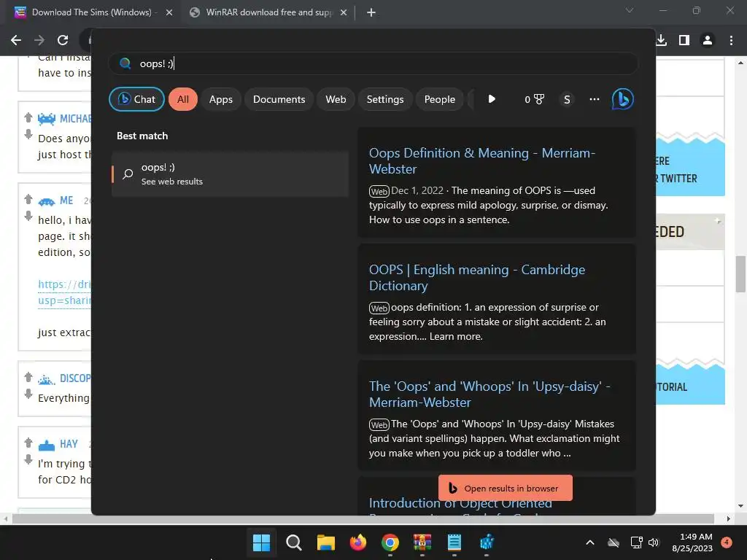Open network status tray icon
The image size is (747, 560).
(x=636, y=542)
